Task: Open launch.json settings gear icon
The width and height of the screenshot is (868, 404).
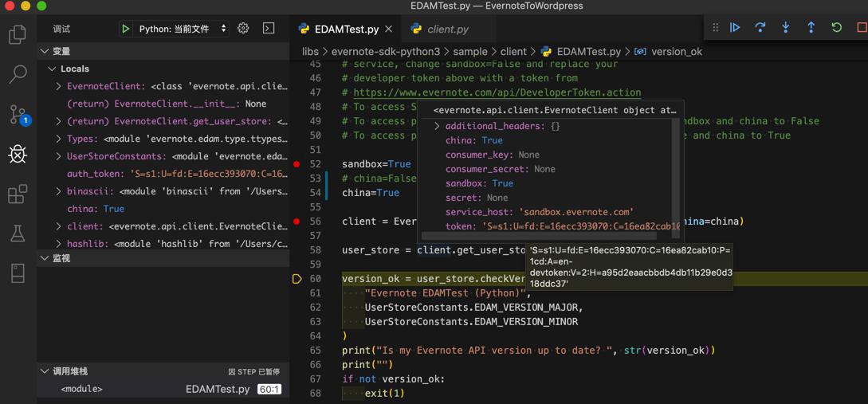Action: (x=243, y=28)
